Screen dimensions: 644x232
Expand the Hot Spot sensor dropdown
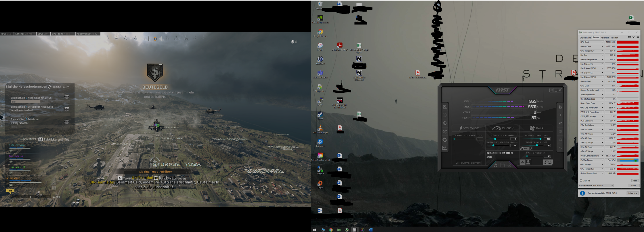(x=602, y=55)
